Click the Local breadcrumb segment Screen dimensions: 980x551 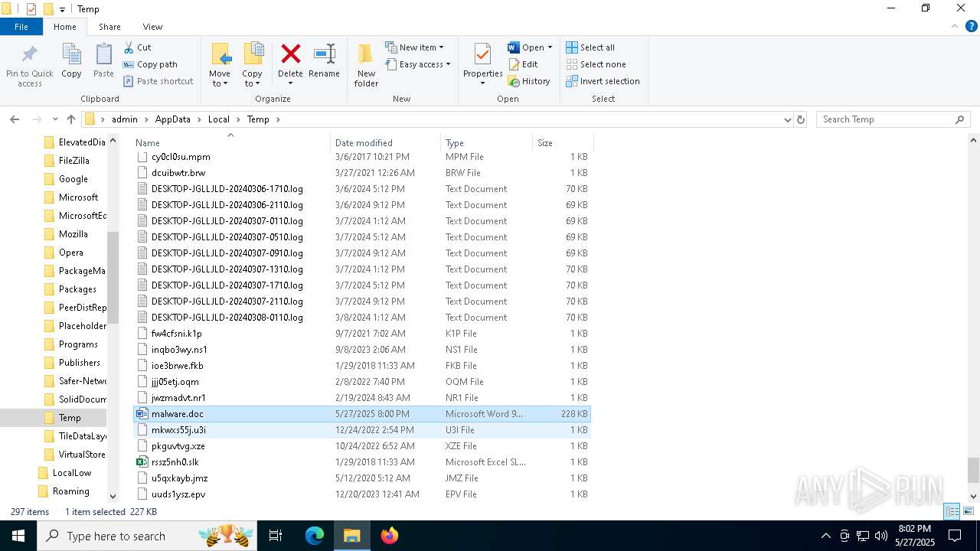[x=218, y=119]
